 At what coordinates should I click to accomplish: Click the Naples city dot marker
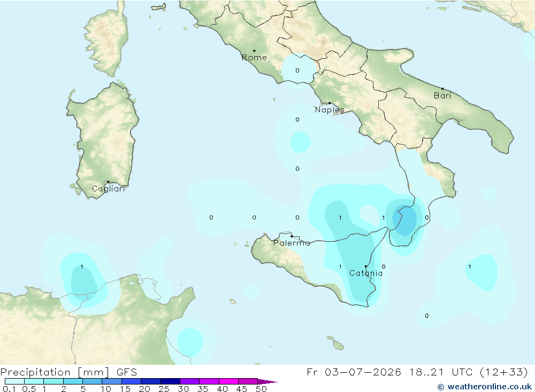pos(329,103)
